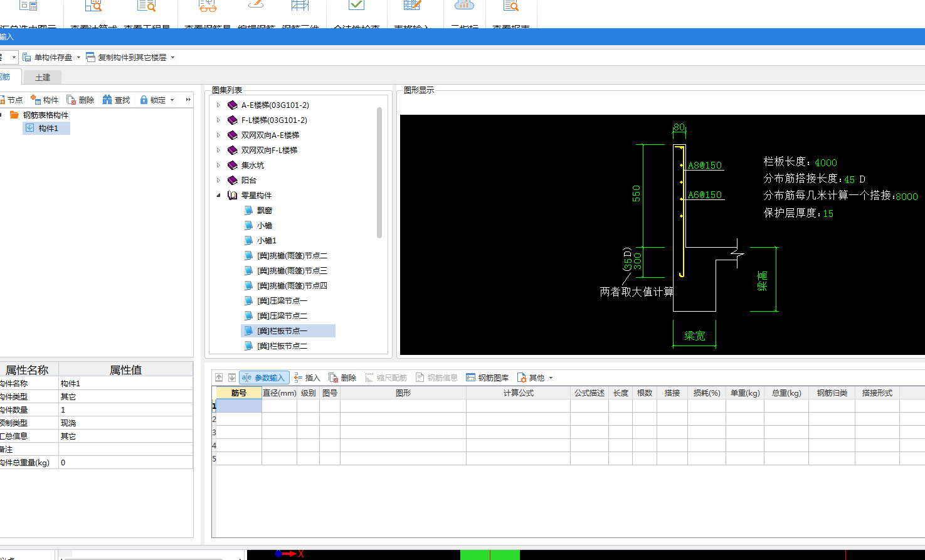Image resolution: width=925 pixels, height=560 pixels.
Task: Click the 查看报表 report-magnifier icon
Action: coord(511,6)
